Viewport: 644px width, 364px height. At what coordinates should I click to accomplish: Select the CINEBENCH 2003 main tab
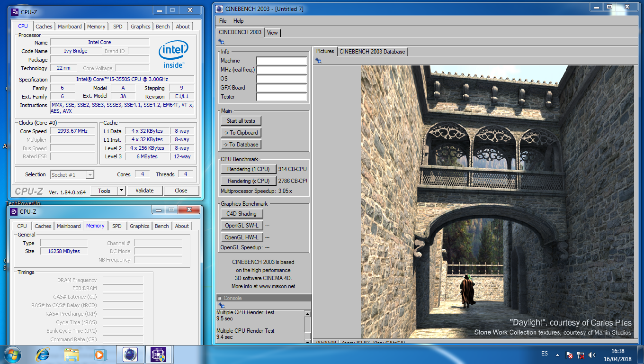240,32
